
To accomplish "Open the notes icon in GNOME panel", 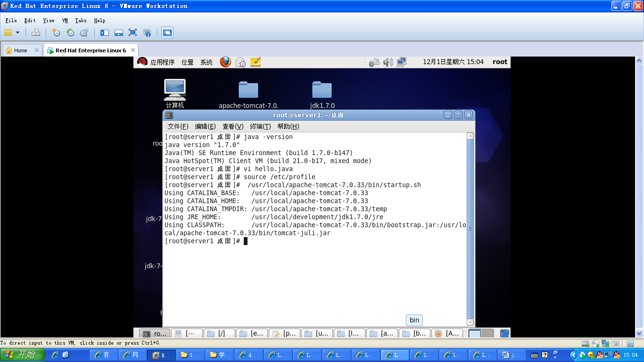I will 256,62.
